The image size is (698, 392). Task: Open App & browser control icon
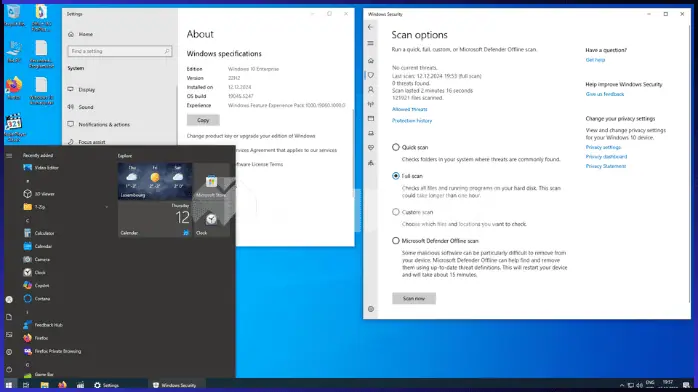[371, 119]
